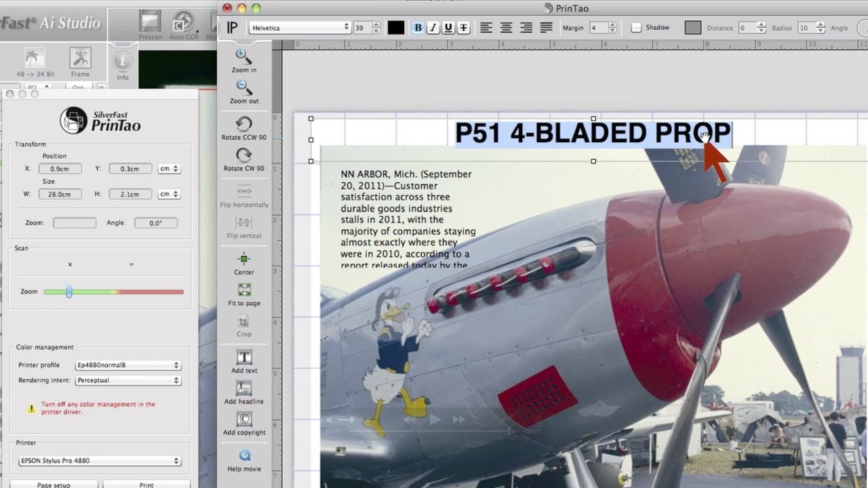Open the Helvetica font dropdown
This screenshot has height=488, width=868.
pos(300,28)
